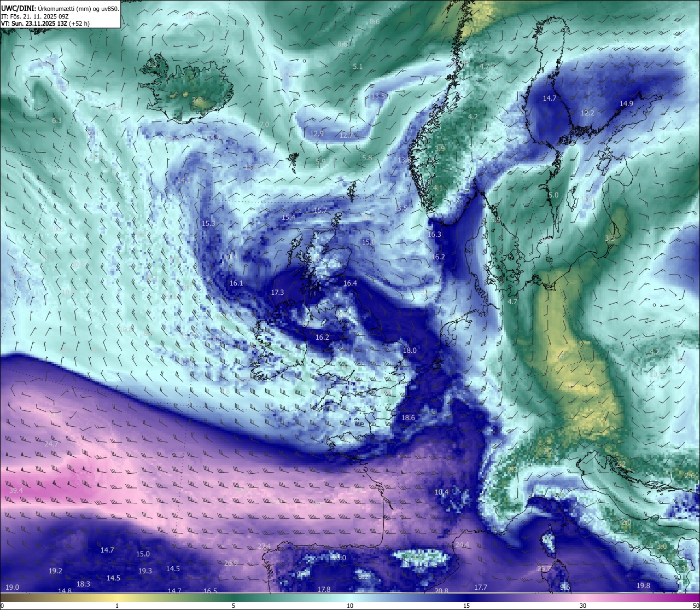The height and width of the screenshot is (610, 700).
Task: Click the 12.2 value on the map
Action: coord(587,113)
